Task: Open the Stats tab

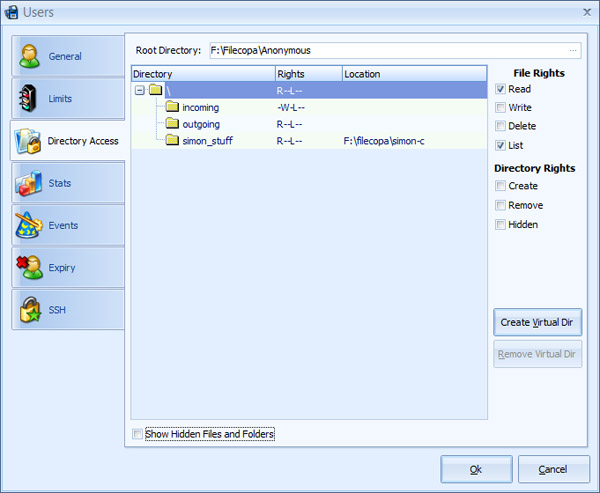Action: click(68, 183)
